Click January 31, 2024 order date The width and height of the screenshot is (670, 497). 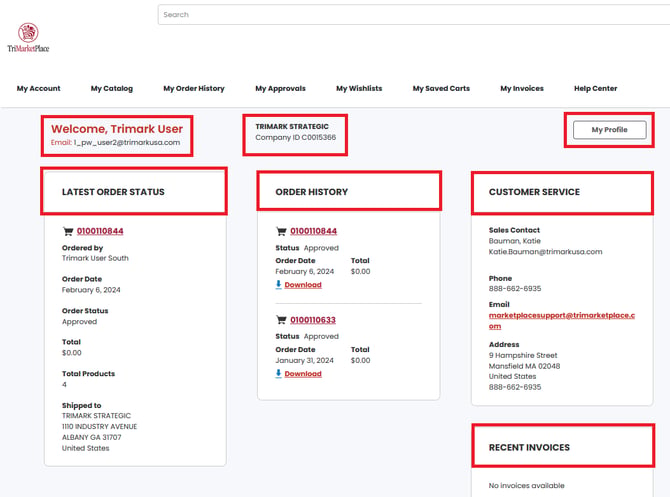[x=304, y=360]
